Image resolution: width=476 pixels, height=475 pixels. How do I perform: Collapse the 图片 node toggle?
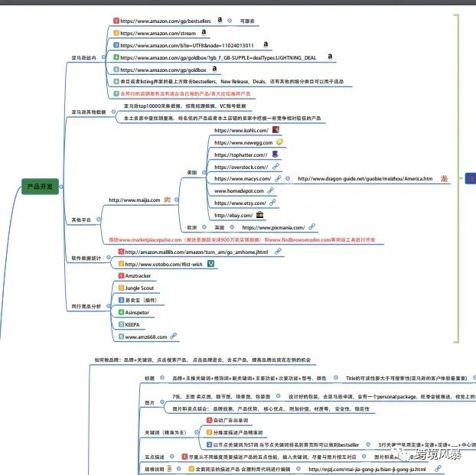(x=162, y=402)
